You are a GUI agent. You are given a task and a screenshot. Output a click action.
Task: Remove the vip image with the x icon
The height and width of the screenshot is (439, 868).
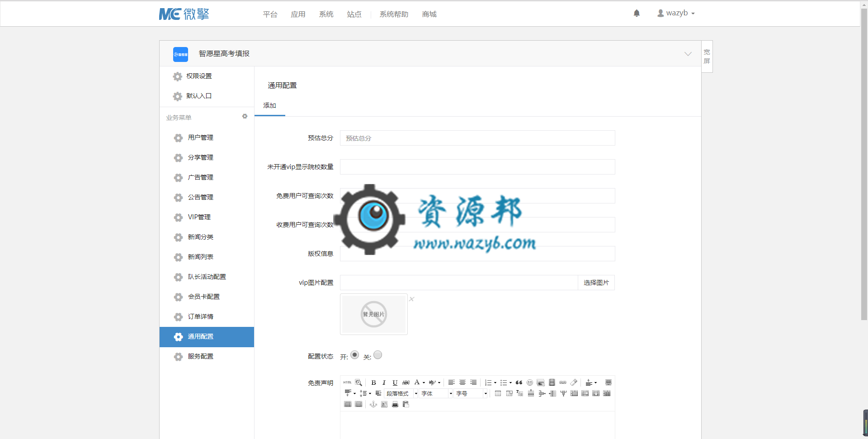point(411,299)
